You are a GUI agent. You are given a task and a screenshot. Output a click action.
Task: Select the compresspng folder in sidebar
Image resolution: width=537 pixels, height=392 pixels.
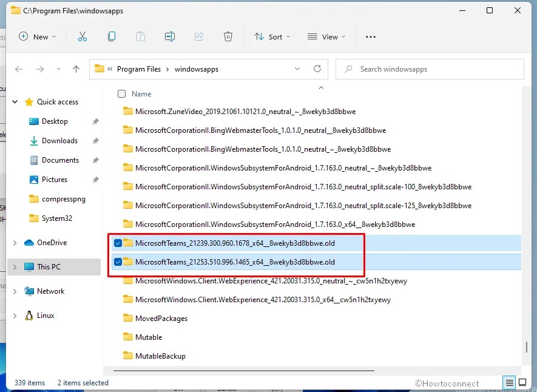coord(64,199)
